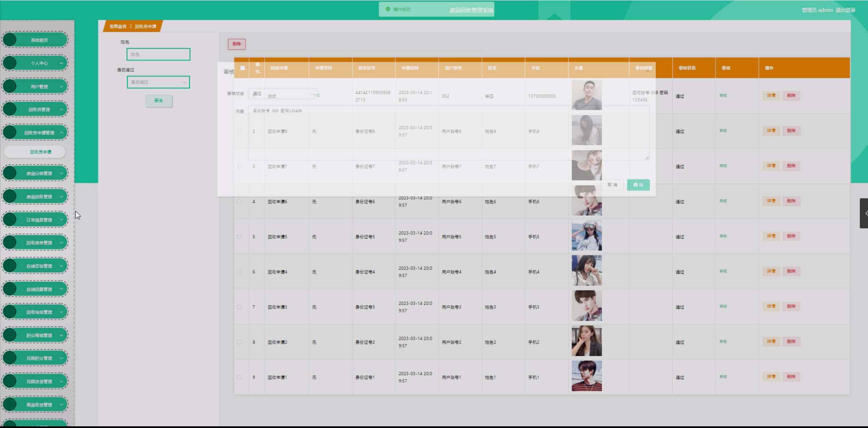Tick the checkbox for row 回收申请4
868x428 pixels.
[x=240, y=272]
